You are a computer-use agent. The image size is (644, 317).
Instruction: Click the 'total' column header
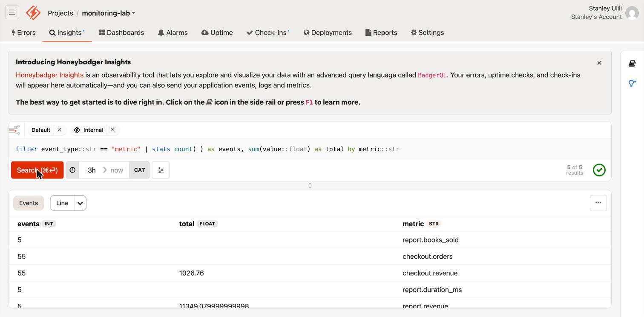[x=187, y=224]
